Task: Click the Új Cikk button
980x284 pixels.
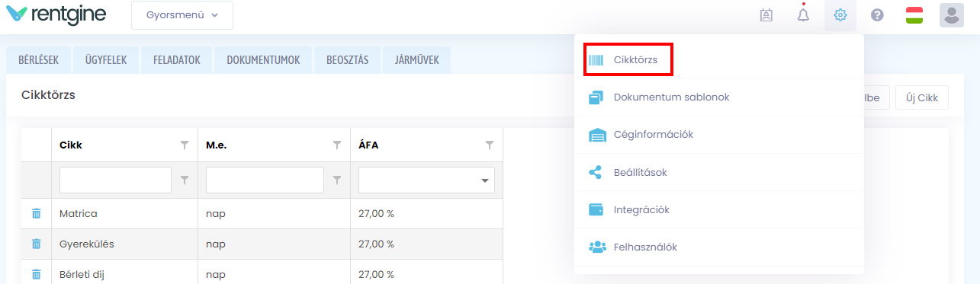Action: (922, 97)
